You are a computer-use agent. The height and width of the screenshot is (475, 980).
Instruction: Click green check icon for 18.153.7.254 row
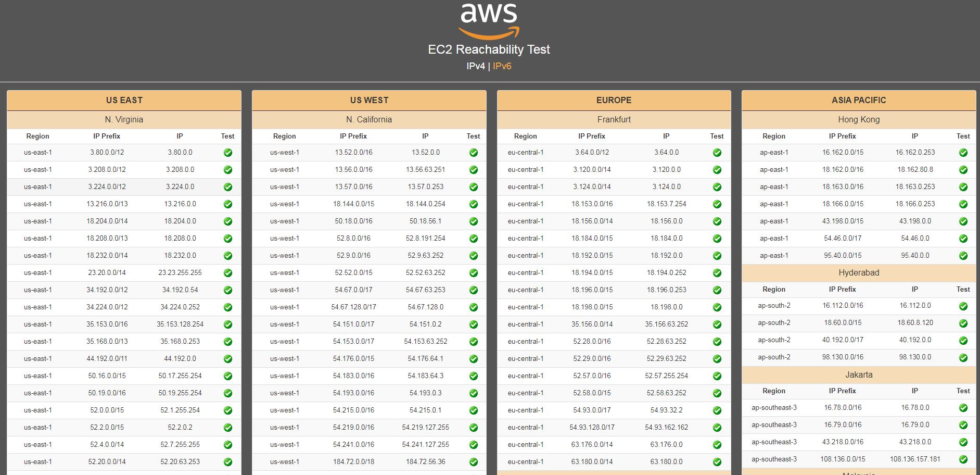pos(717,204)
